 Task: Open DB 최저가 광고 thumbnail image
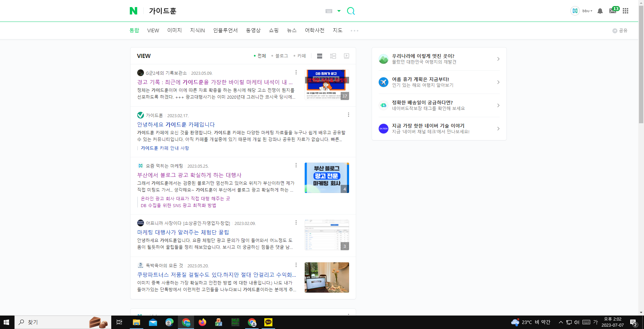pyautogui.click(x=327, y=85)
